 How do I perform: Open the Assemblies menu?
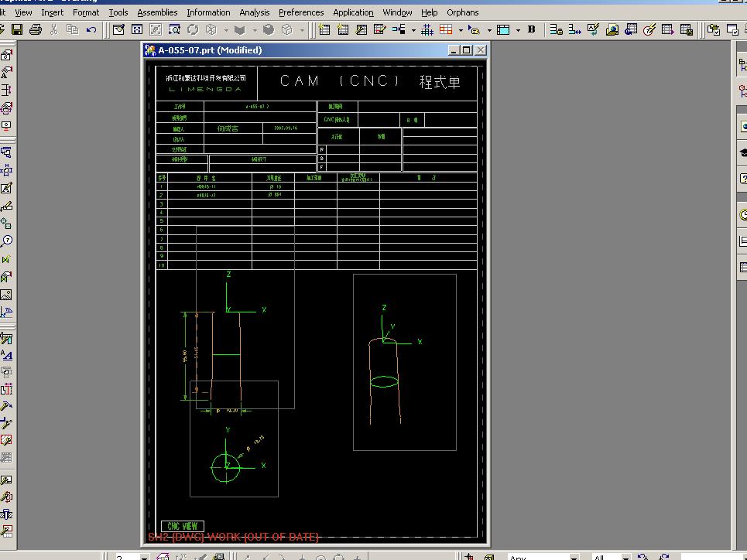coord(157,12)
